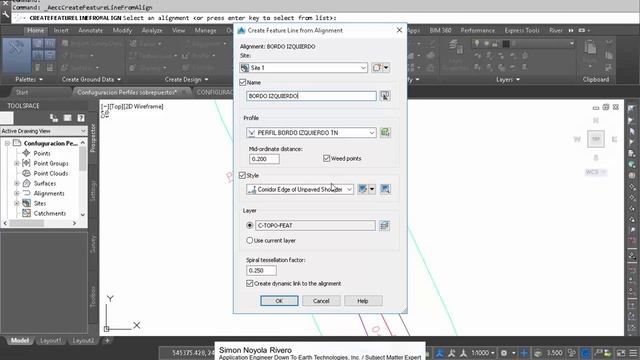Toggle the Weed points checkbox
This screenshot has width=640, height=360.
click(327, 158)
